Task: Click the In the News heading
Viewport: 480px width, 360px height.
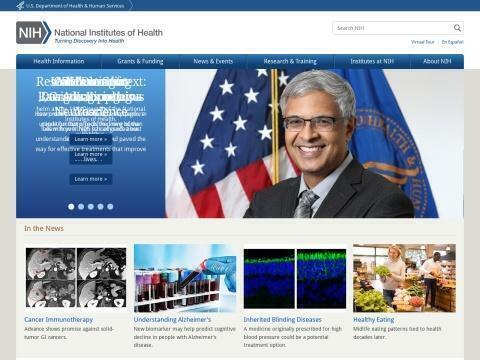Action: coord(44,228)
